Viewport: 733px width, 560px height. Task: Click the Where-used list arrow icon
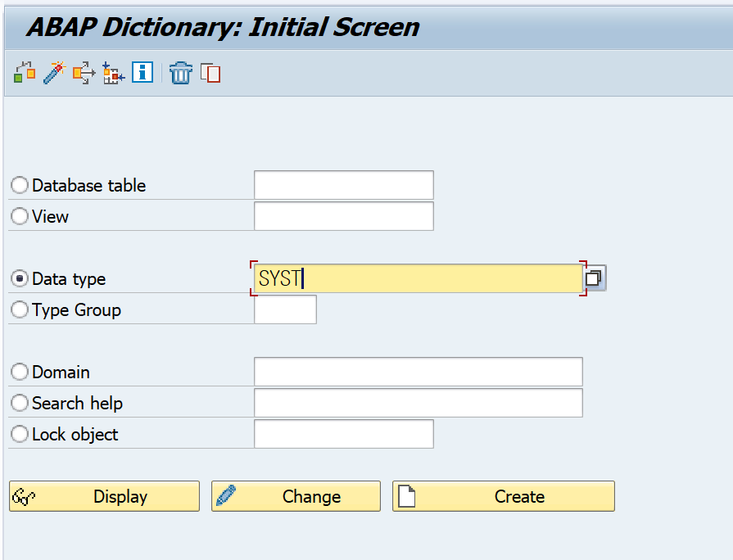pyautogui.click(x=84, y=72)
